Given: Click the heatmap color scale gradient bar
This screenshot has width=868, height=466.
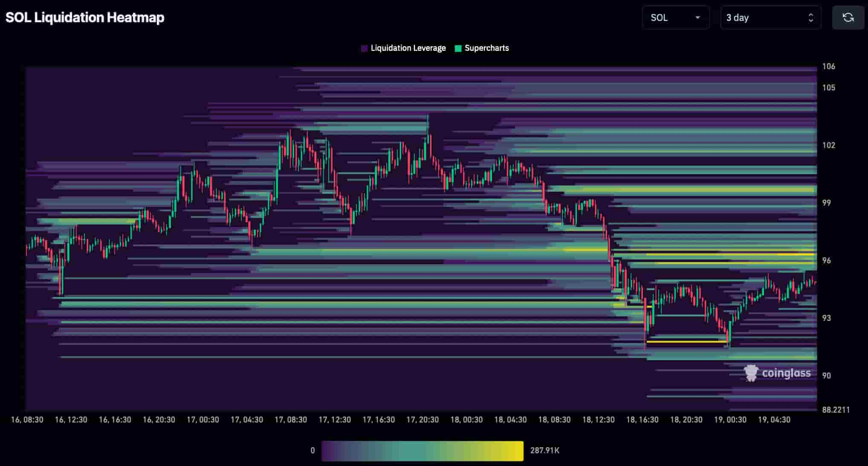Looking at the screenshot, I should point(422,451).
